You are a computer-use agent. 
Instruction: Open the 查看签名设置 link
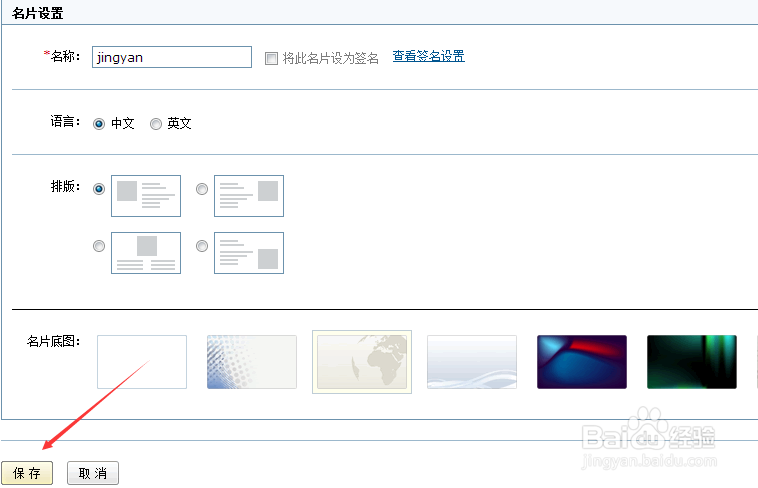pyautogui.click(x=428, y=56)
